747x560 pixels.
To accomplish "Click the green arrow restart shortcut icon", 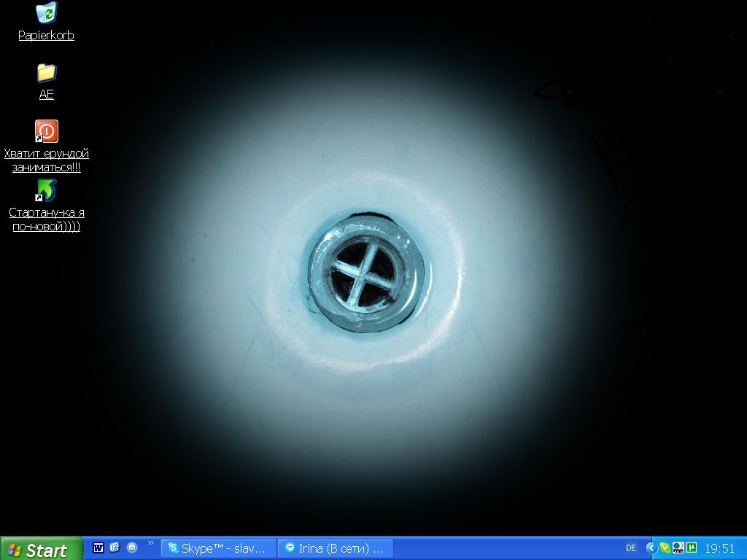I will [x=46, y=190].
